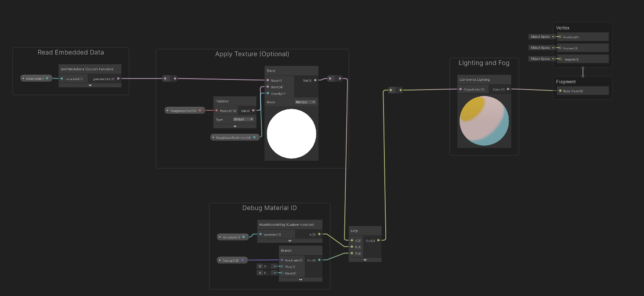
Task: Click the Blend node's Blend(4) input port
Action: click(268, 87)
